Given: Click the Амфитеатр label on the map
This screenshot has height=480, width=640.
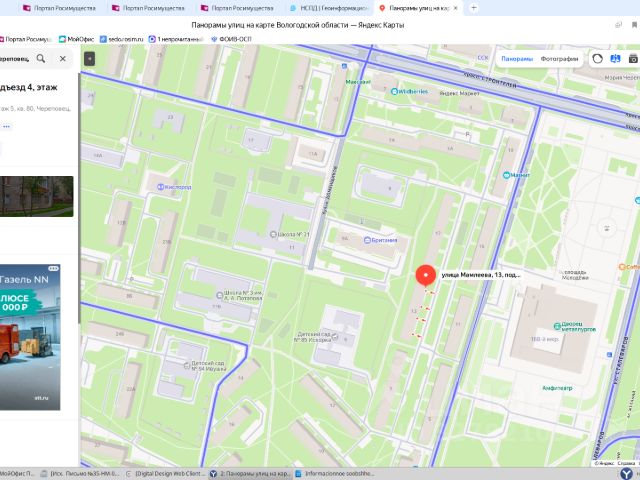Looking at the screenshot, I should point(557,388).
